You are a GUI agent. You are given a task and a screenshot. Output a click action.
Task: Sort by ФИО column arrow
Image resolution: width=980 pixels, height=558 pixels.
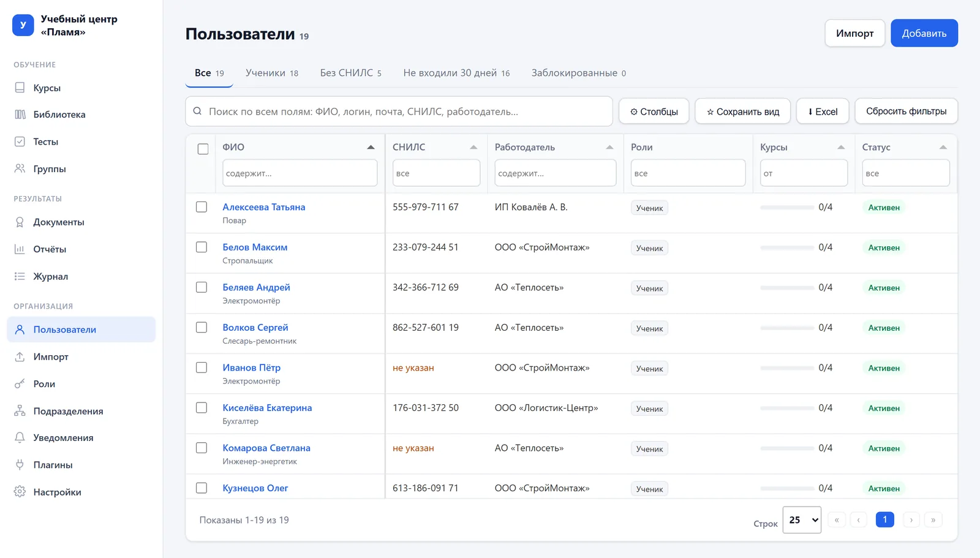371,147
